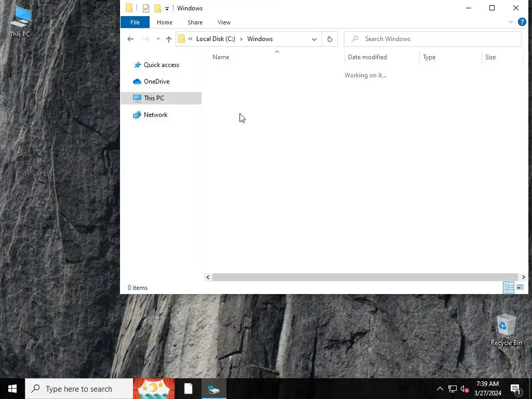Click the horizontal scrollbar right arrow

coord(524,277)
